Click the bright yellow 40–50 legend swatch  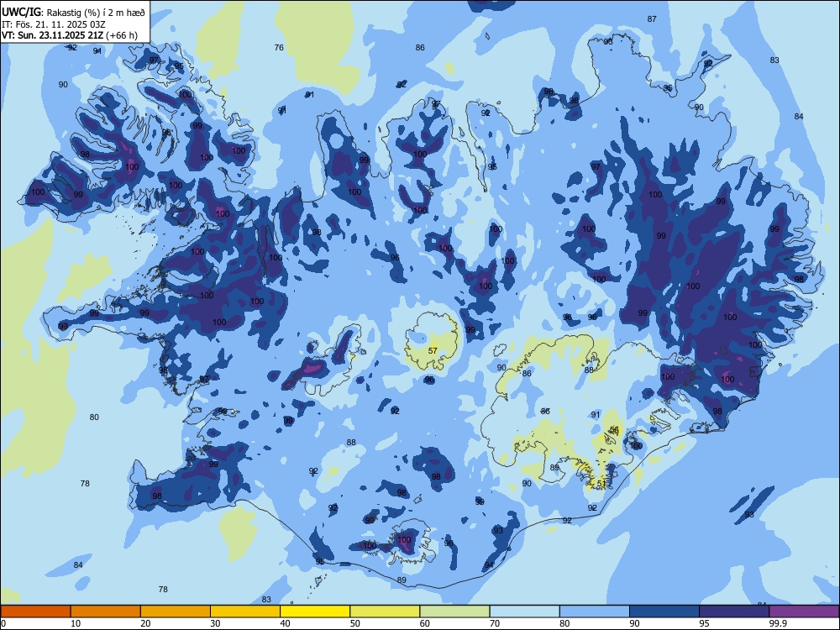click(315, 612)
